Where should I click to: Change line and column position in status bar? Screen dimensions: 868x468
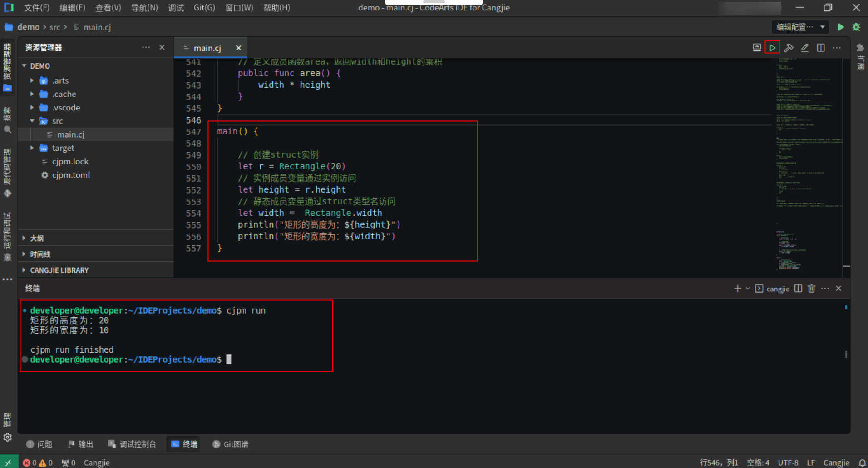coord(719,463)
